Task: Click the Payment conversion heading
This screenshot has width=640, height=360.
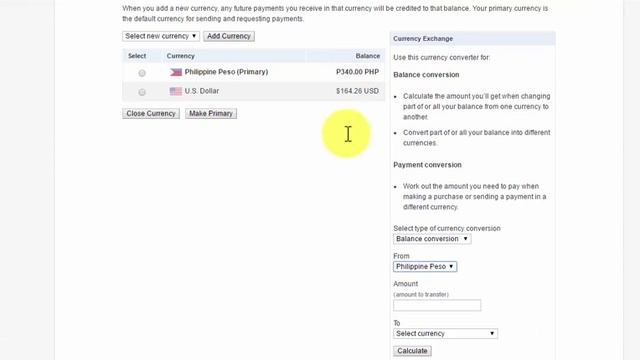Action: click(x=427, y=165)
